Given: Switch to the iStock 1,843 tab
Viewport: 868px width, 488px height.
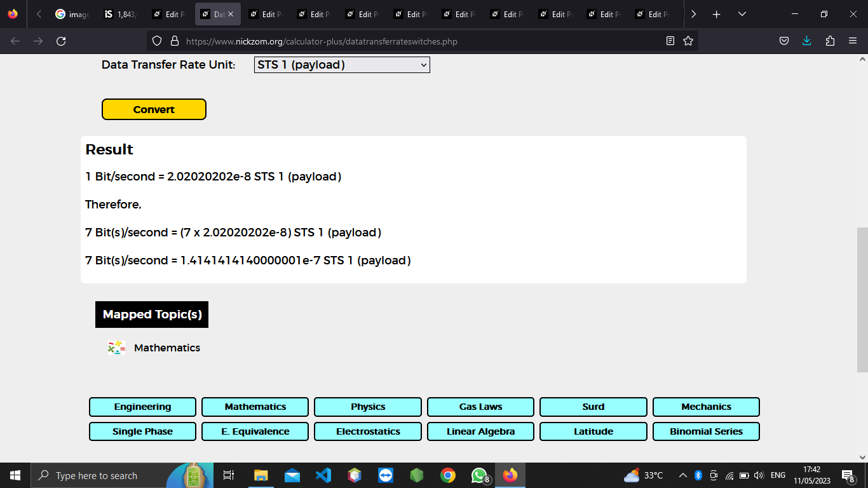Looking at the screenshot, I should tap(121, 14).
